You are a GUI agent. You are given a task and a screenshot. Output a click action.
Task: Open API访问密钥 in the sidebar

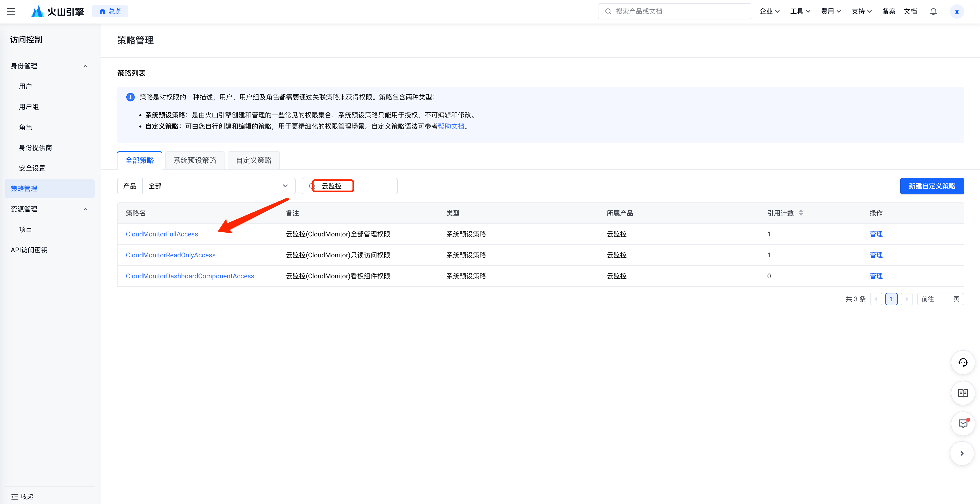(x=29, y=250)
